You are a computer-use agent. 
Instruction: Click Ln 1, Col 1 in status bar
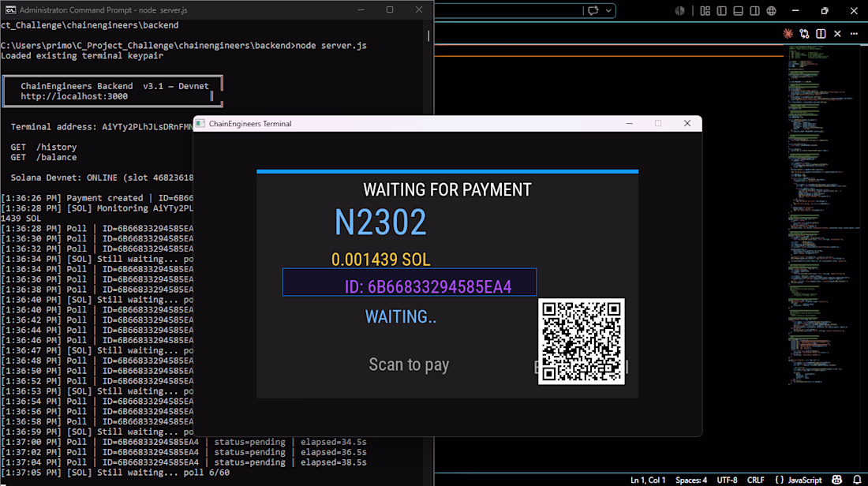coord(648,480)
